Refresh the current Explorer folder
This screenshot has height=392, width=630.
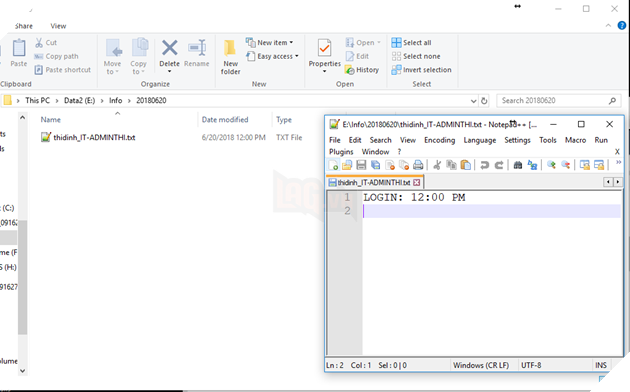484,101
